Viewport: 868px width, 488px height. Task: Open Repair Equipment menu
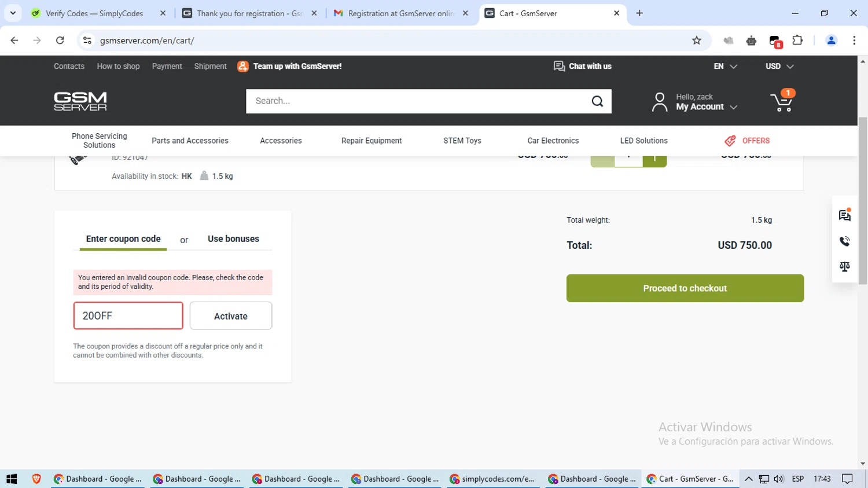point(372,141)
